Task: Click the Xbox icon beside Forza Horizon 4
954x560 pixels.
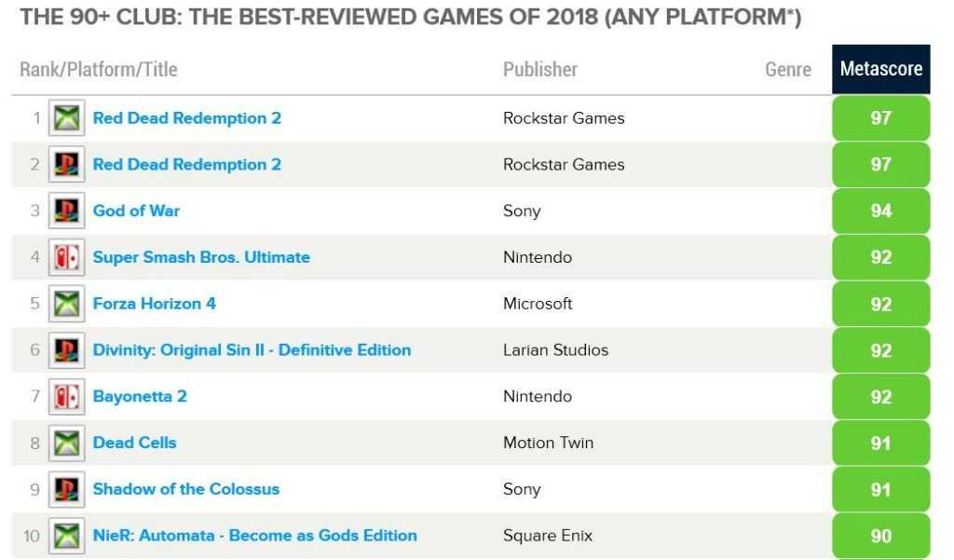Action: [66, 304]
